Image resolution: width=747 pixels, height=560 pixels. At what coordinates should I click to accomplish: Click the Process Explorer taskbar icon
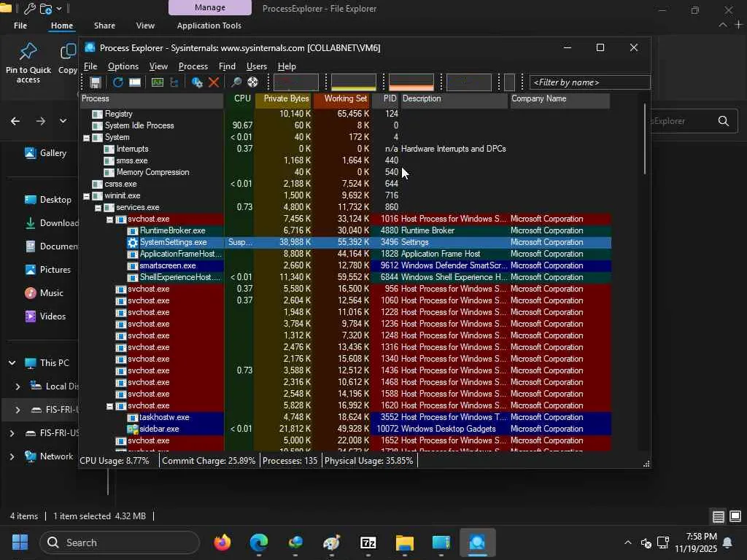pyautogui.click(x=477, y=542)
